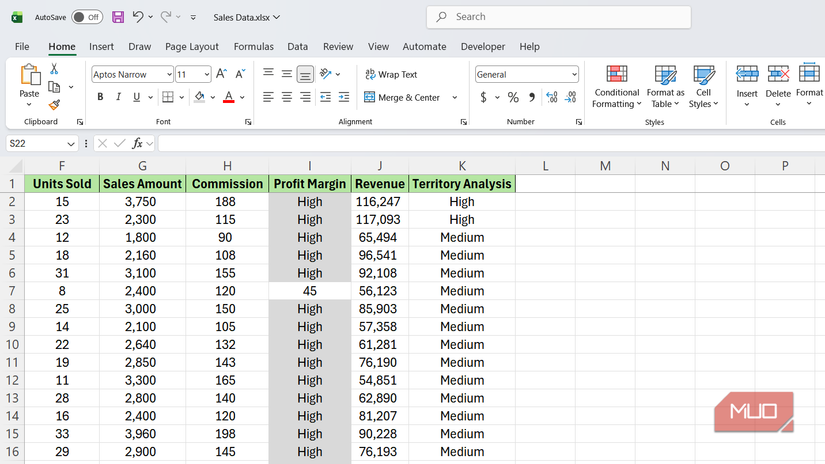The width and height of the screenshot is (825, 464).
Task: Align text right
Action: [305, 97]
